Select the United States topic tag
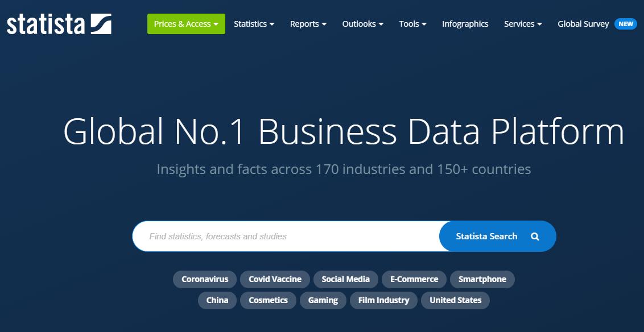The image size is (644, 332). click(456, 300)
